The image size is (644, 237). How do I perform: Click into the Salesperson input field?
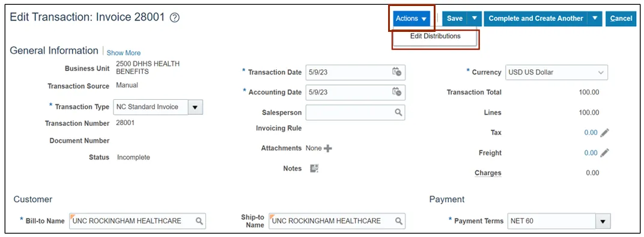point(350,112)
